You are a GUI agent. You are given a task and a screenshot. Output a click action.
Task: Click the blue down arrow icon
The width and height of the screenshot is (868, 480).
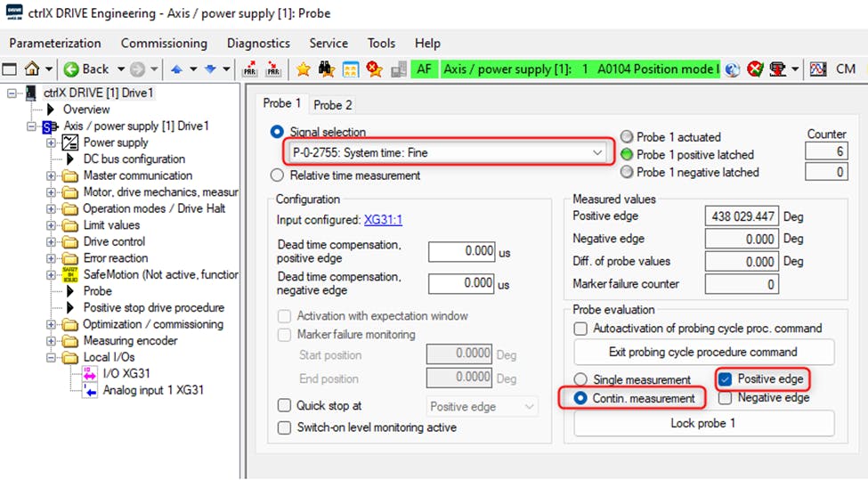pos(210,69)
